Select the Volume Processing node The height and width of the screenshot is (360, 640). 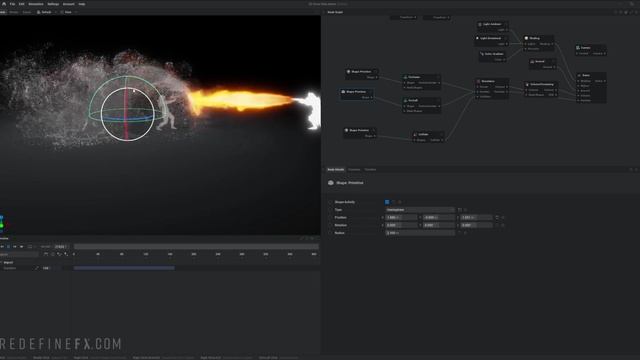[541, 89]
